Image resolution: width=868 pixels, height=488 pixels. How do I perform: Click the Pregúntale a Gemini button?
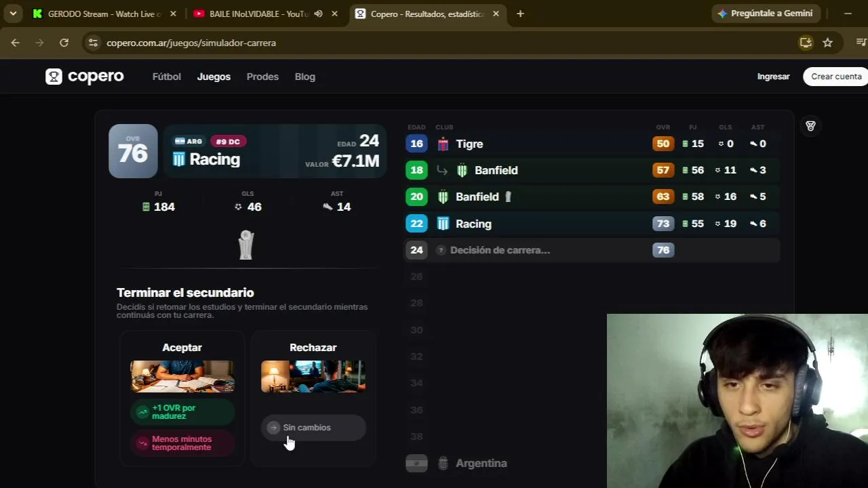766,14
